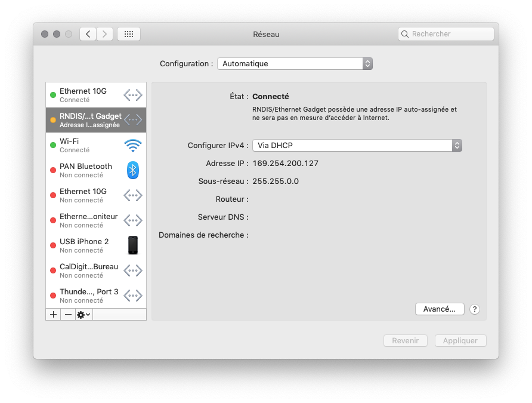The image size is (532, 403).
Task: Select the PAN Bluetooth service
Action: [x=96, y=170]
